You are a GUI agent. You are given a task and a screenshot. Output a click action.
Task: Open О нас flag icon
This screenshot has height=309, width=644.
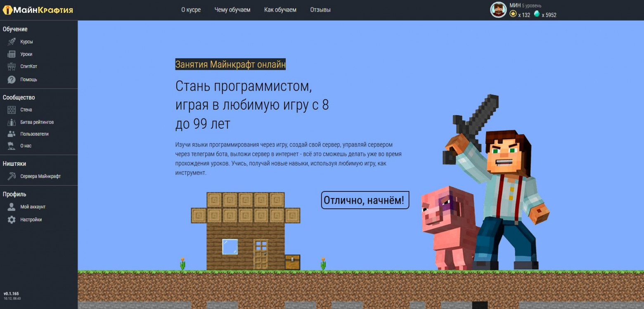[11, 145]
